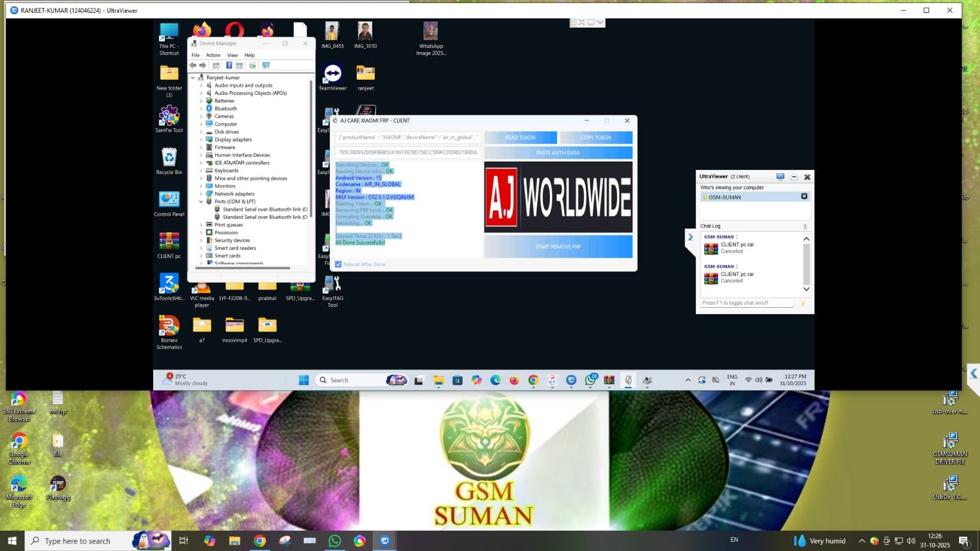Viewport: 980px width, 551px height.
Task: Open the Action menu in Device Manager
Action: tap(213, 55)
